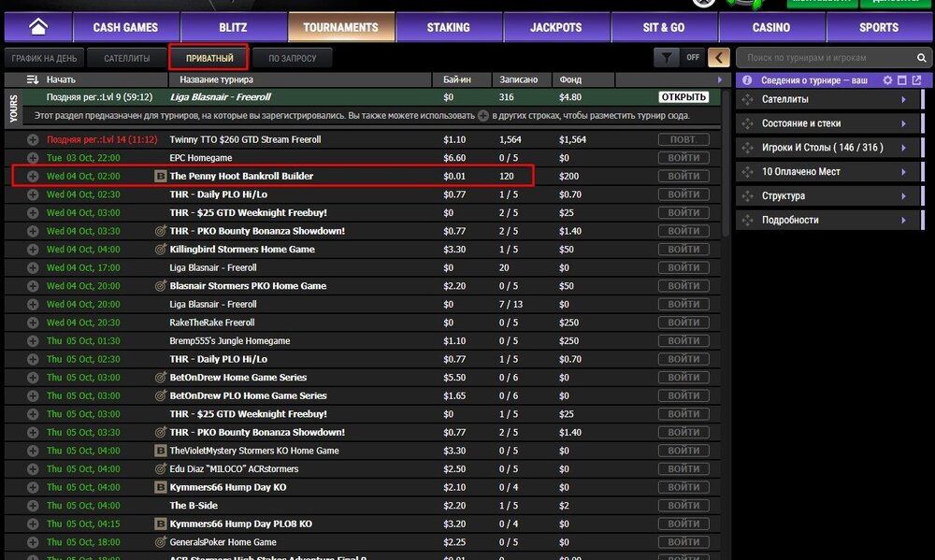Screen dimensions: 935x560
Task: Click plus icon beside EPC Homegame
Action: click(x=34, y=158)
